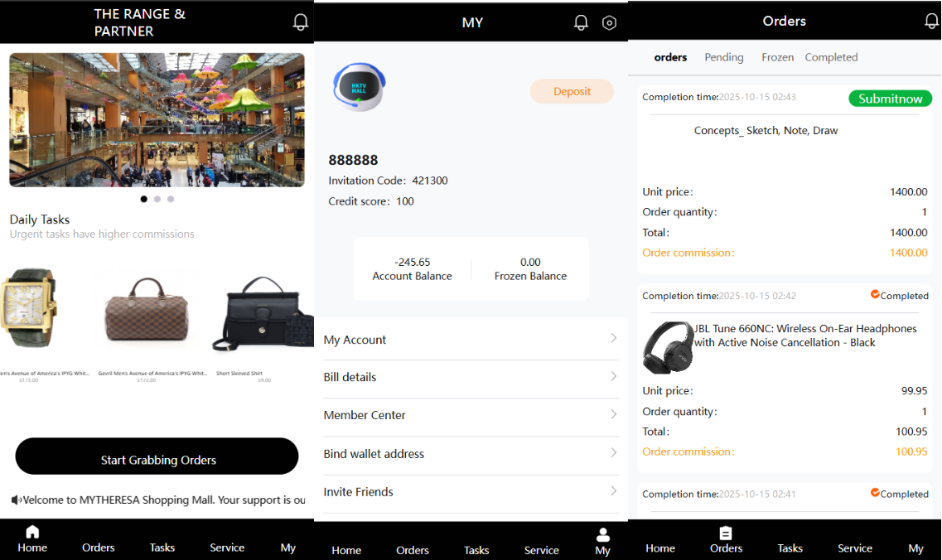
Task: Open Invite Friends menu row
Action: click(x=471, y=492)
